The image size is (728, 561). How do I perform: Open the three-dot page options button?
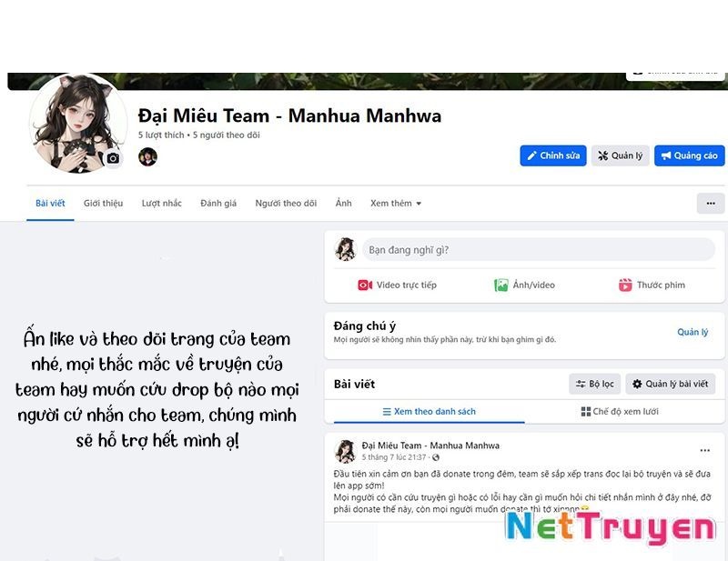pos(711,204)
